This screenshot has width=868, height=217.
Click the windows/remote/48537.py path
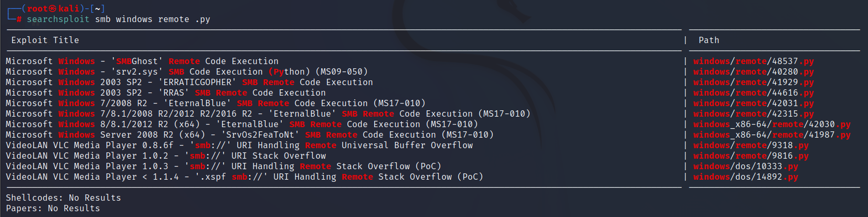pos(753,61)
